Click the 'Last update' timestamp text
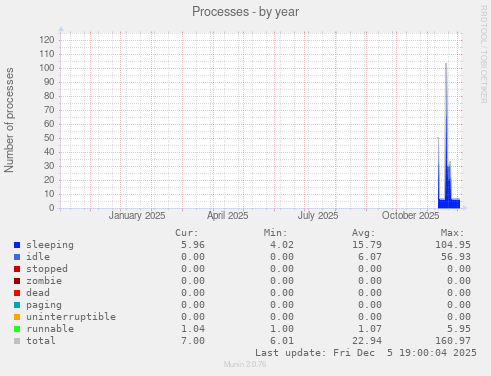The height and width of the screenshot is (376, 491). (x=366, y=353)
